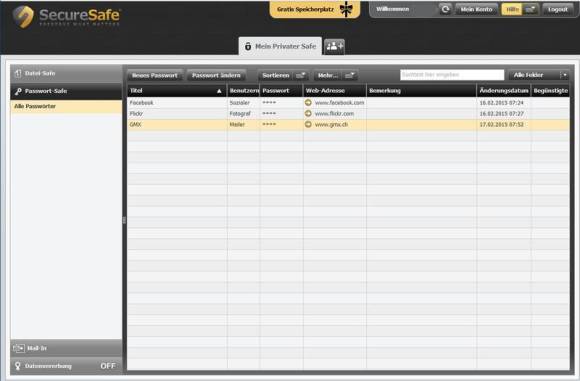The width and height of the screenshot is (580, 381).
Task: Open the Facebook web address arrow icon
Action: [308, 102]
